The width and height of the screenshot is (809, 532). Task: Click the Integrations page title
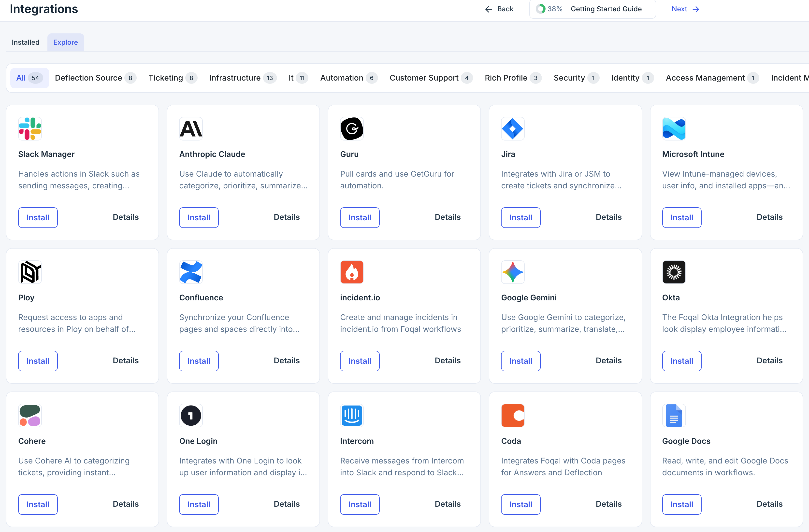(44, 9)
